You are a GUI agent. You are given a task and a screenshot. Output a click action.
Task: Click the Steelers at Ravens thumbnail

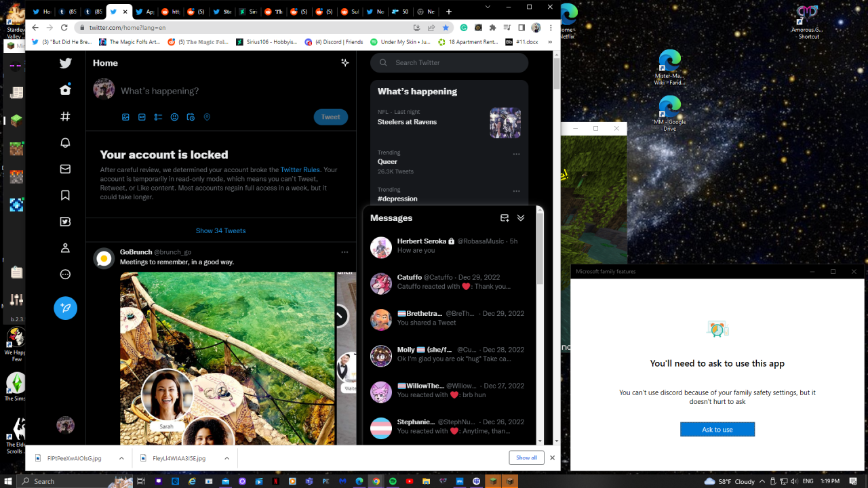pyautogui.click(x=505, y=123)
